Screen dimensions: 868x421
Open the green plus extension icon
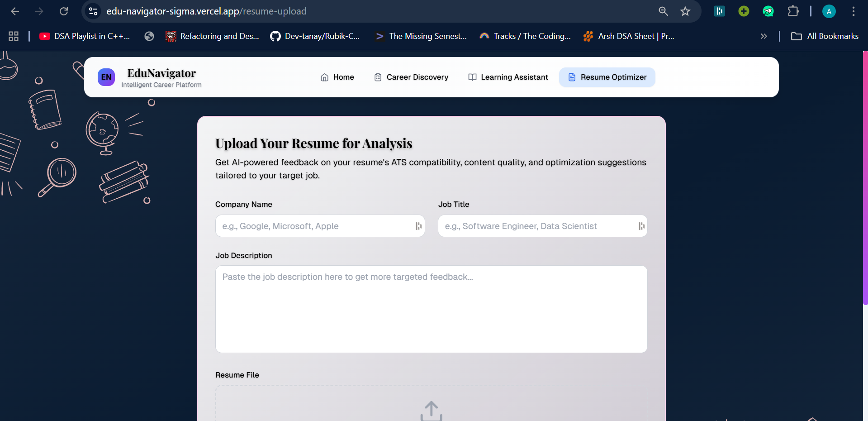tap(744, 11)
